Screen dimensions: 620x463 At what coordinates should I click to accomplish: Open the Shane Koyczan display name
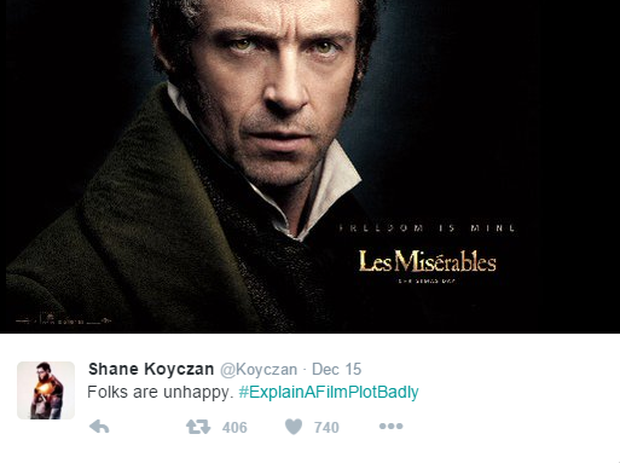(151, 369)
